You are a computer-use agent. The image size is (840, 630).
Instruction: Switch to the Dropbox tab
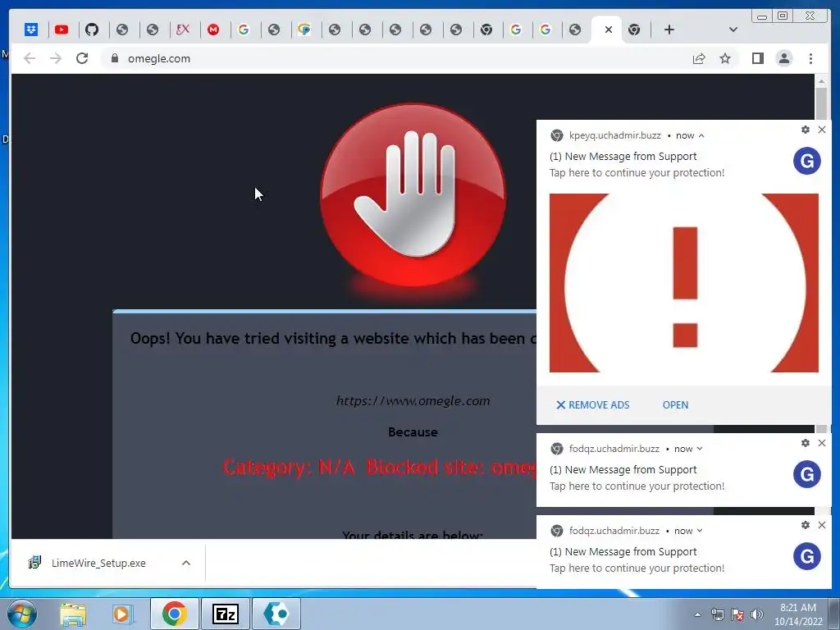pos(31,30)
